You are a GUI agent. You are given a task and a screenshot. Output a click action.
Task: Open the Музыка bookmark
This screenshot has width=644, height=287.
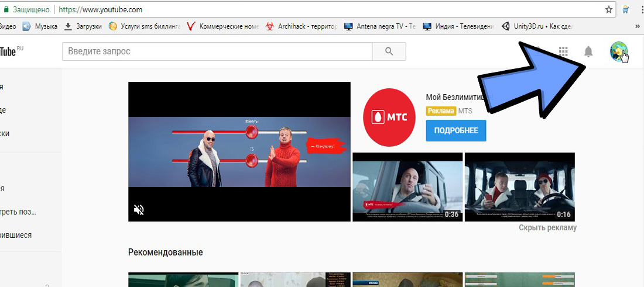click(40, 27)
